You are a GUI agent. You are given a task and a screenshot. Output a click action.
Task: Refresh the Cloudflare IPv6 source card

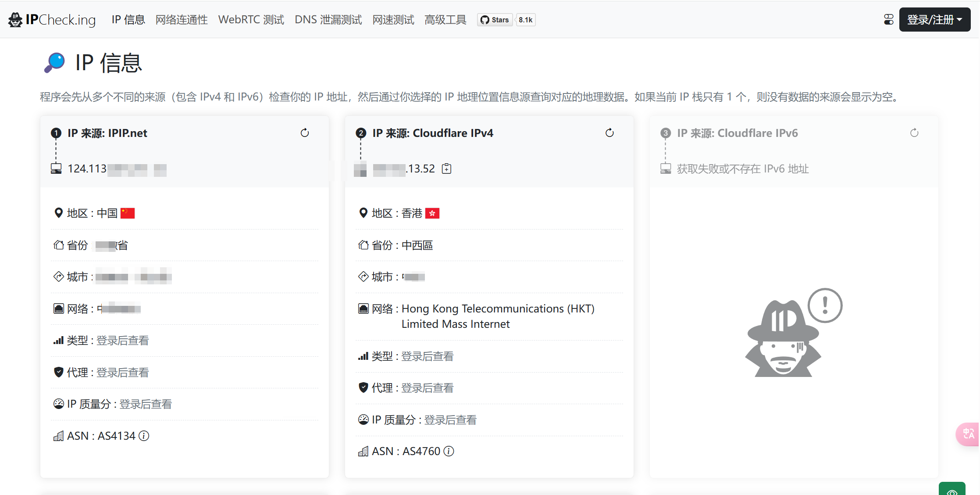coord(914,133)
